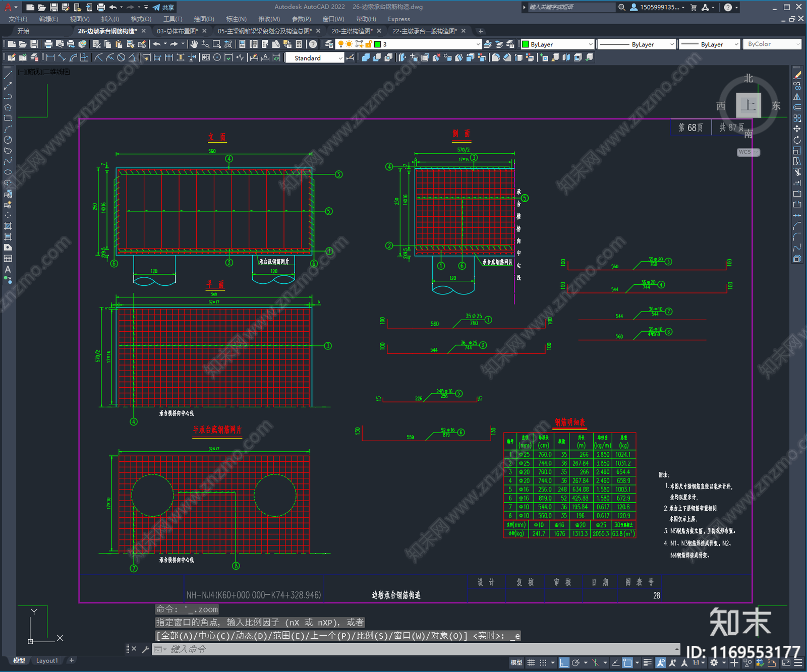Switch to the 03-总体布置图 drawing tab

[178, 31]
